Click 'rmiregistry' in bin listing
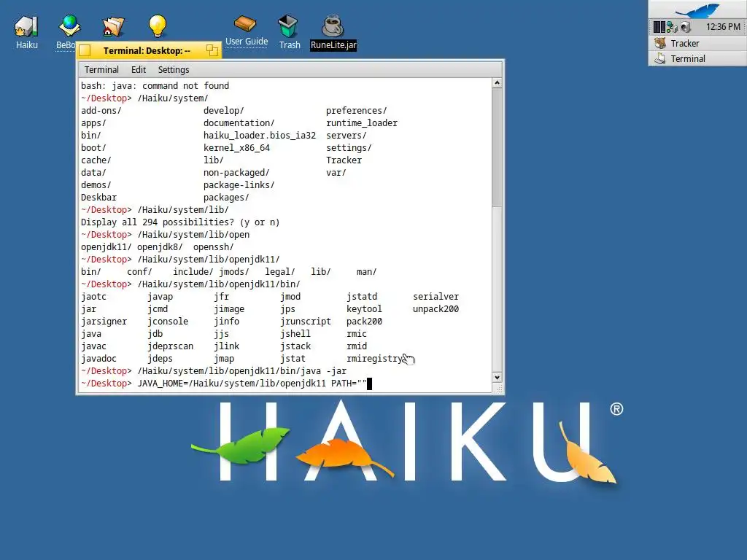Screen dimensions: 747x560 (x=374, y=359)
